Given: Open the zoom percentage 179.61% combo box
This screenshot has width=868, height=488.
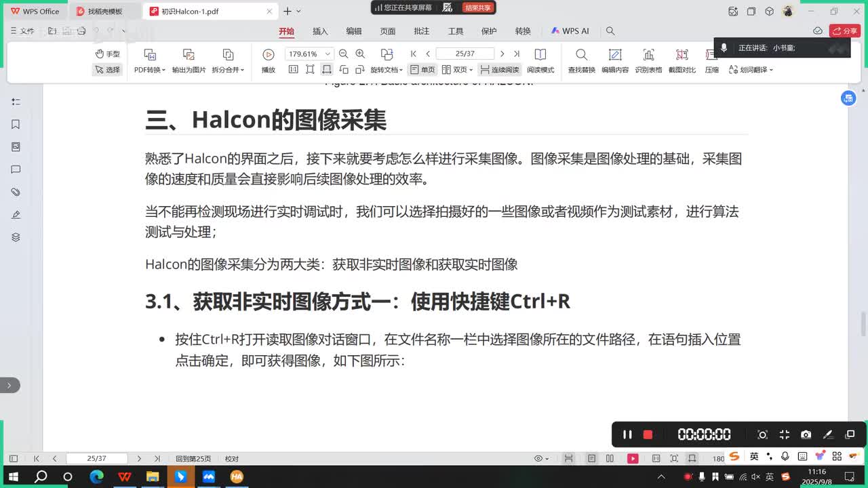Looking at the screenshot, I should click(309, 54).
